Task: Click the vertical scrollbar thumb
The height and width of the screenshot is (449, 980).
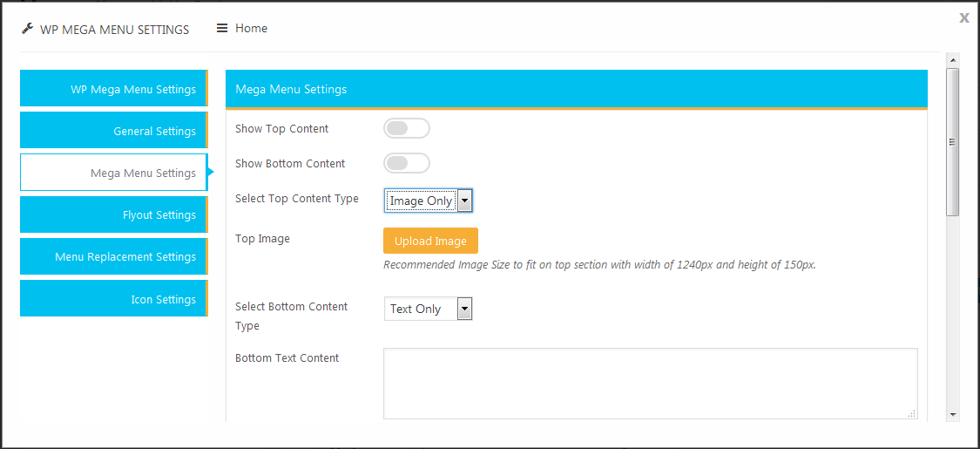Action: (953, 142)
